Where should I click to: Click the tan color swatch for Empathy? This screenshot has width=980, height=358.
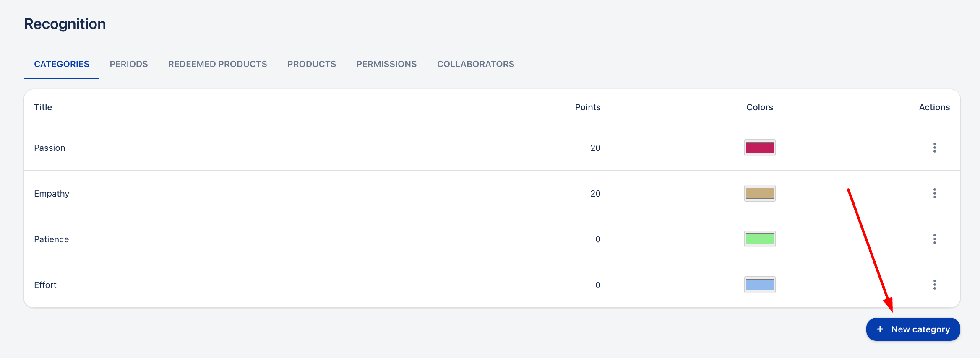pyautogui.click(x=759, y=193)
